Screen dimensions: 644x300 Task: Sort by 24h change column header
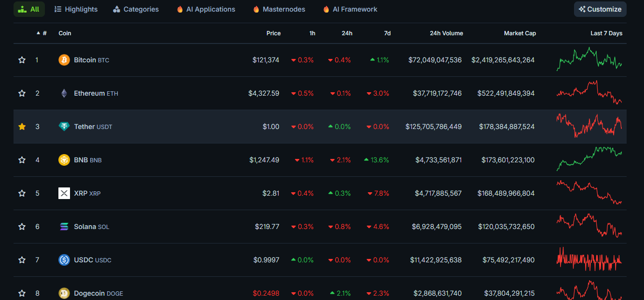pos(347,33)
